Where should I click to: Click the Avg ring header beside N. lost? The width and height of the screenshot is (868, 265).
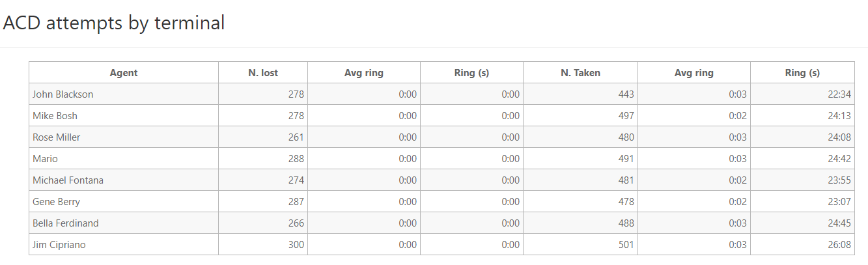(x=363, y=73)
